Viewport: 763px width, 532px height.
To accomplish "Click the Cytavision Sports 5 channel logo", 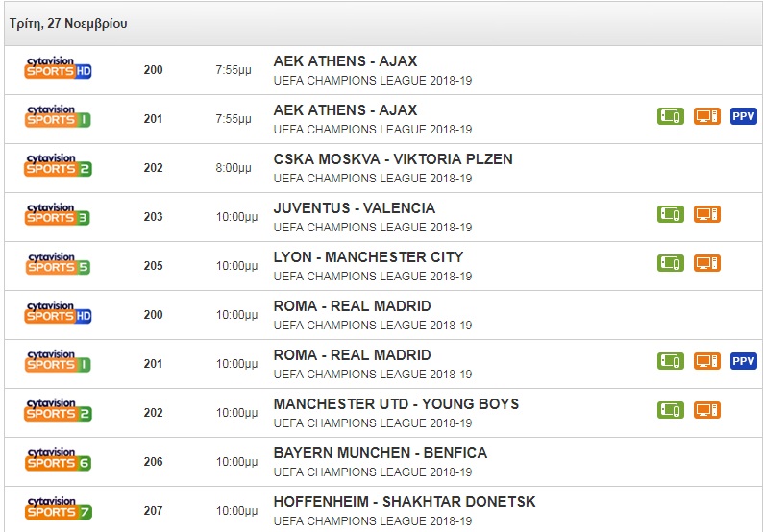I will (x=58, y=264).
